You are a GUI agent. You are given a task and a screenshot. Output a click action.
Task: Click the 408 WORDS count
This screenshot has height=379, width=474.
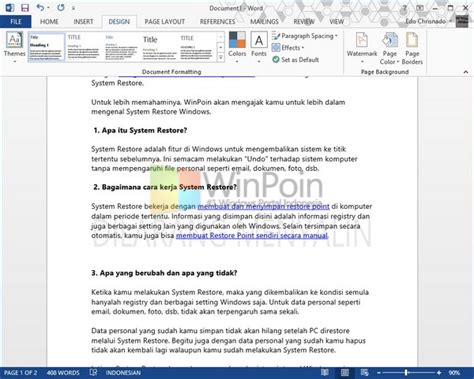pos(63,373)
